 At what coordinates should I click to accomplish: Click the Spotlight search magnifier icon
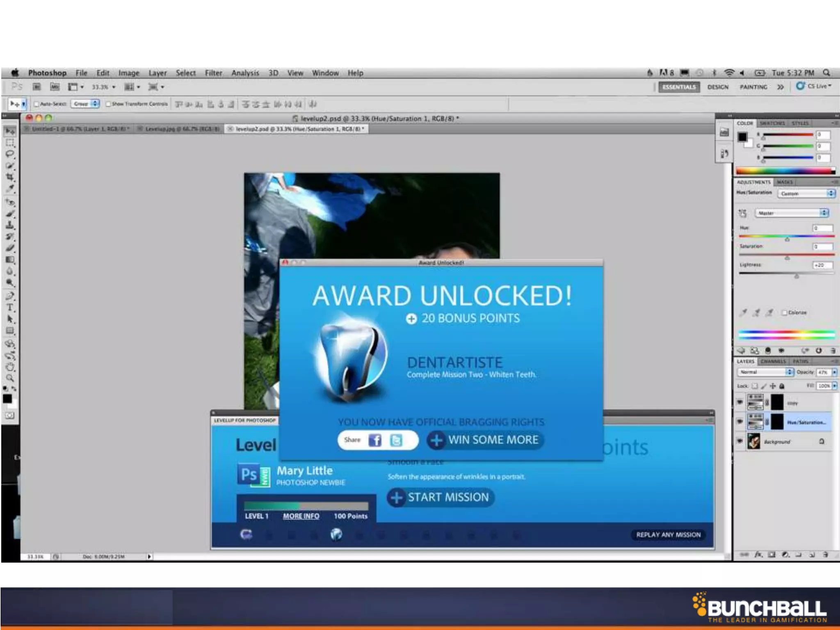(826, 73)
